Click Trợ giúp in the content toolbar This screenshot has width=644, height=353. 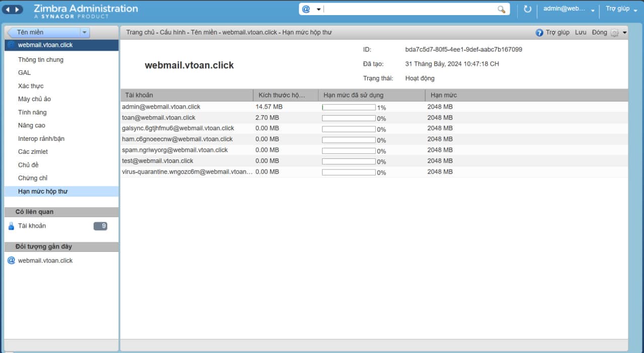(x=557, y=32)
